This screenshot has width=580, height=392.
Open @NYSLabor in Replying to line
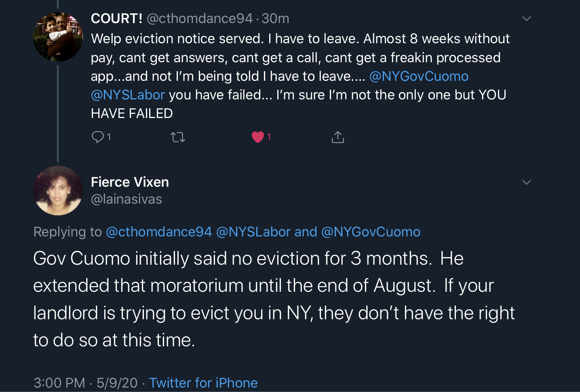click(253, 232)
